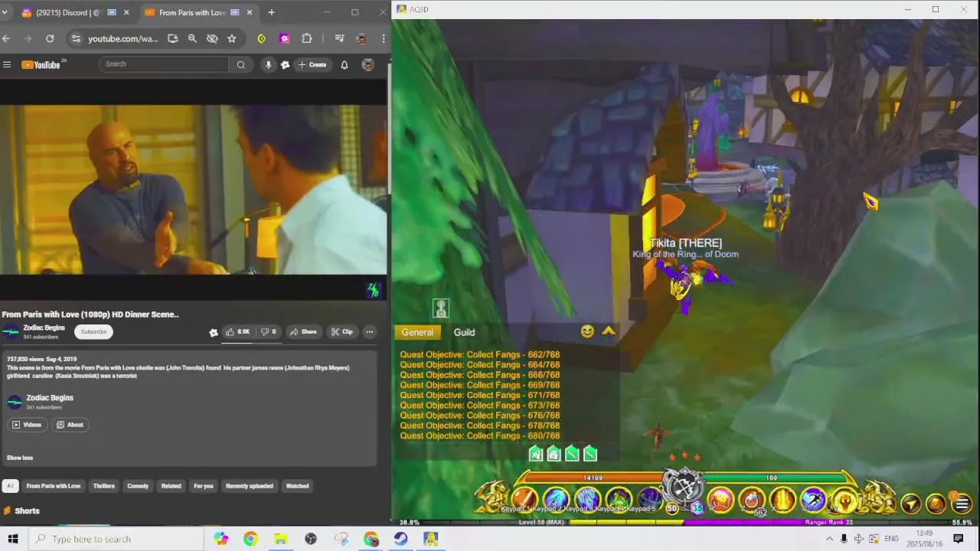Click the install app icon in address bar
This screenshot has height=551, width=980.
pos(173,38)
